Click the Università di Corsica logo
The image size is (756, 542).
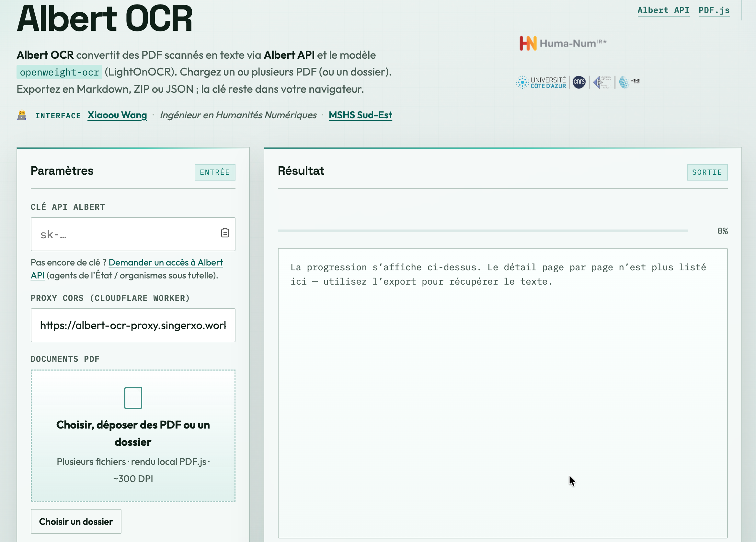coord(602,82)
